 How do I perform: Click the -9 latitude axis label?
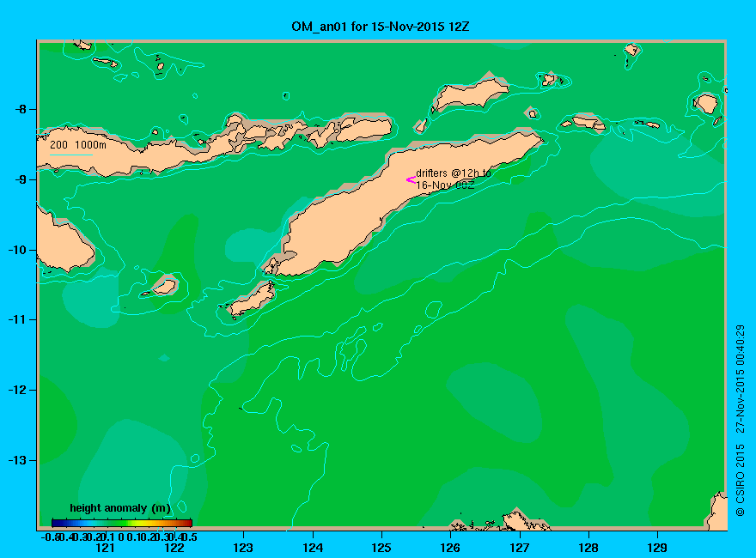21,179
